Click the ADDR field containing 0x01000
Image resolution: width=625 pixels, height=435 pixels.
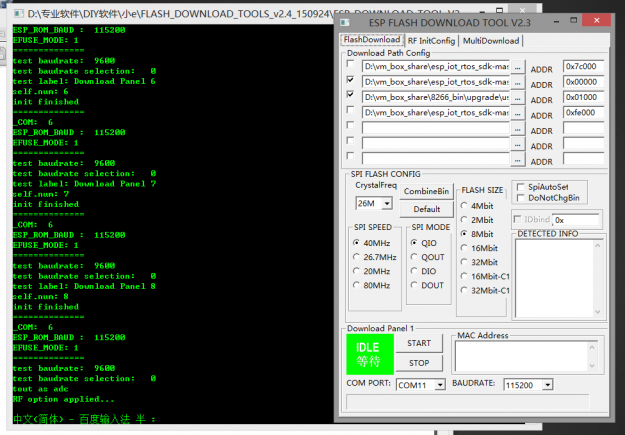coord(583,97)
